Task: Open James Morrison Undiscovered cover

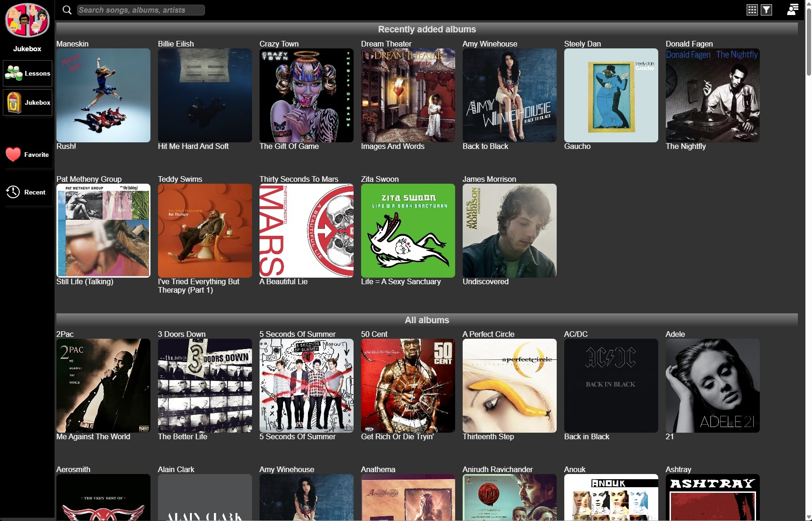Action: click(x=510, y=231)
